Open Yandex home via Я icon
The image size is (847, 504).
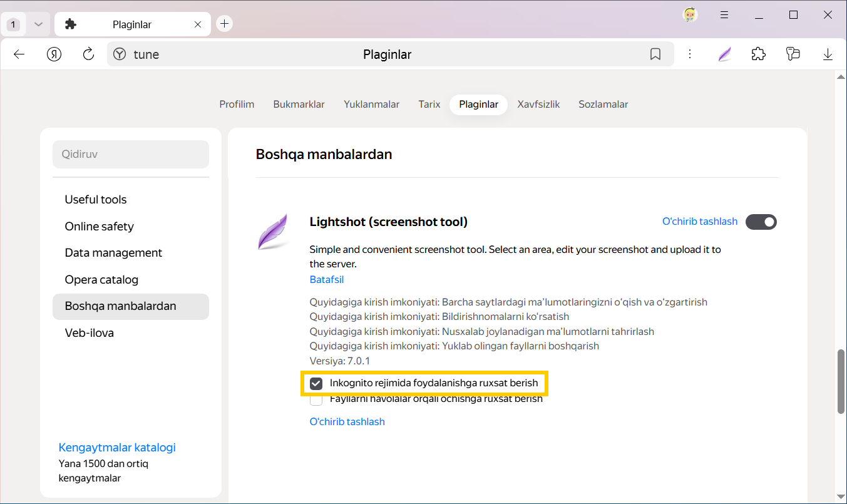pyautogui.click(x=54, y=54)
